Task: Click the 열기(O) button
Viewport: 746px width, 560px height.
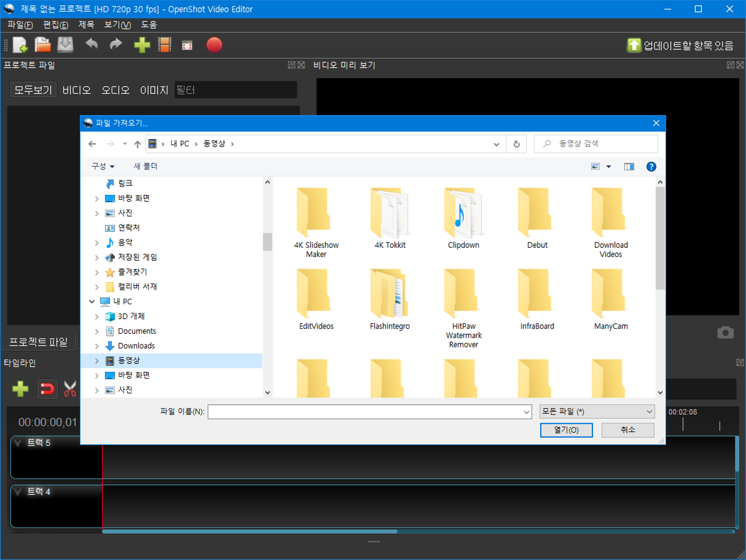Action: point(566,430)
